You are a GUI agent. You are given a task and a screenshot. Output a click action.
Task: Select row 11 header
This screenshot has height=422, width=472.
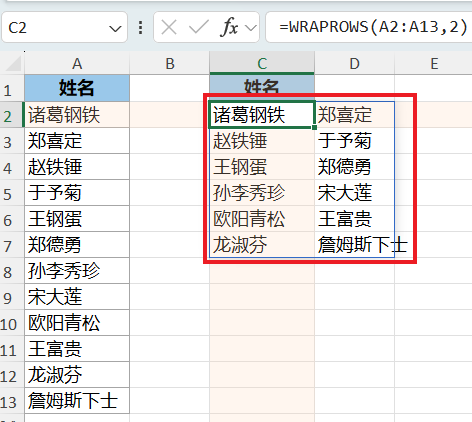[x=12, y=349]
